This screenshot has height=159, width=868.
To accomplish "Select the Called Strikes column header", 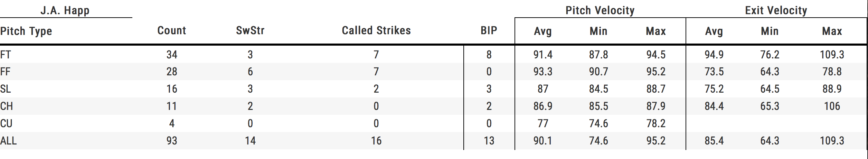I will [376, 30].
